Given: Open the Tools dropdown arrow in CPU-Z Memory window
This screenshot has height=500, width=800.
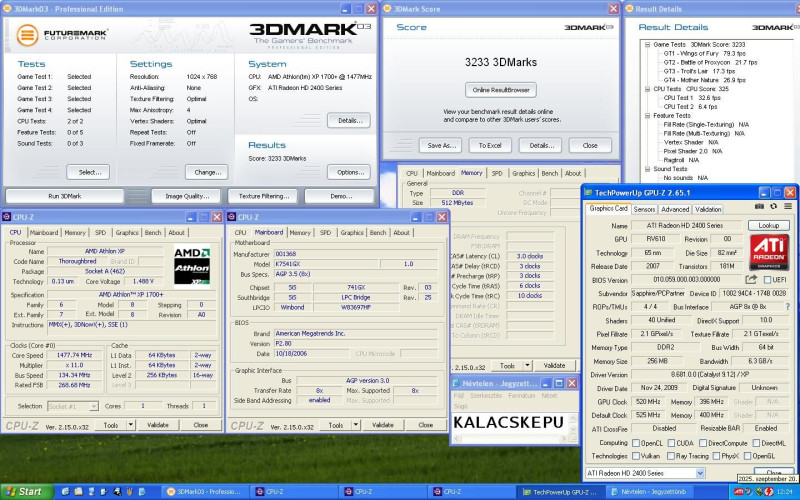Looking at the screenshot, I should pyautogui.click(x=528, y=365).
